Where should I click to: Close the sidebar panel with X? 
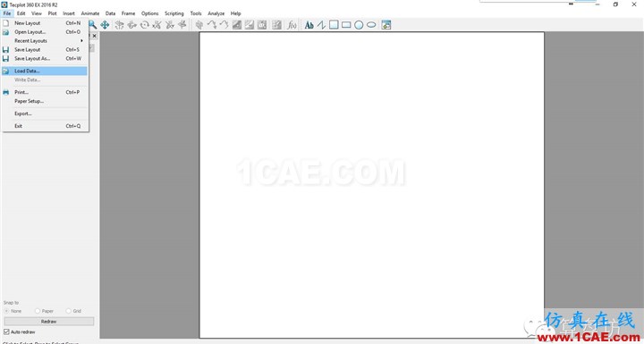coord(95,36)
